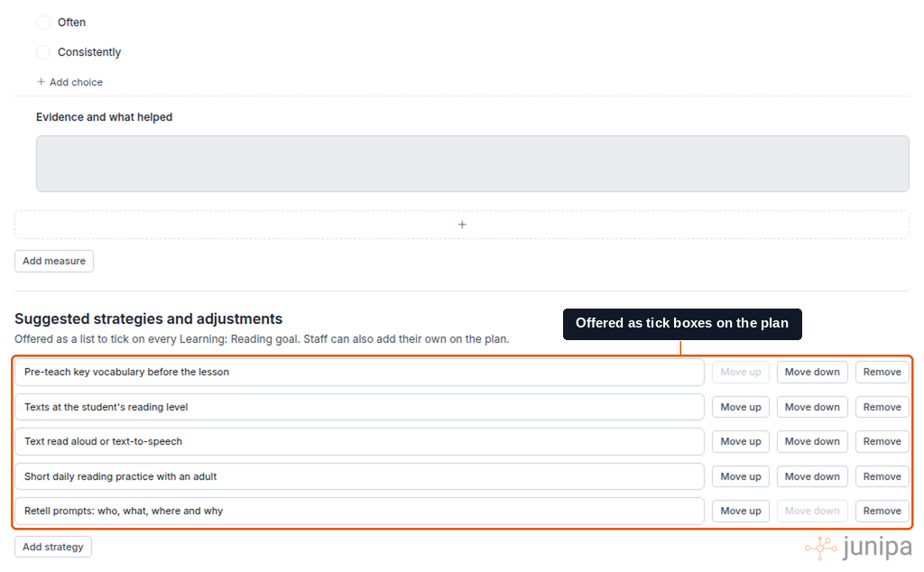Remove the Retell prompts strategy

pos(882,512)
